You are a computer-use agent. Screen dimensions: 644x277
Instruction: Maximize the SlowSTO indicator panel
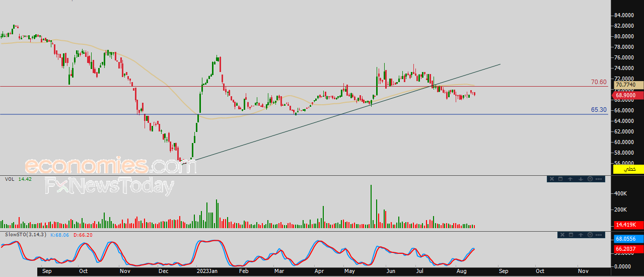[x=571, y=235]
